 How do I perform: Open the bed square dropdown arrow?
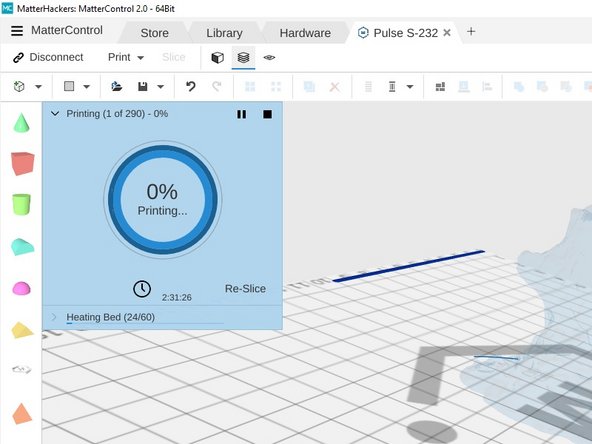click(x=86, y=87)
